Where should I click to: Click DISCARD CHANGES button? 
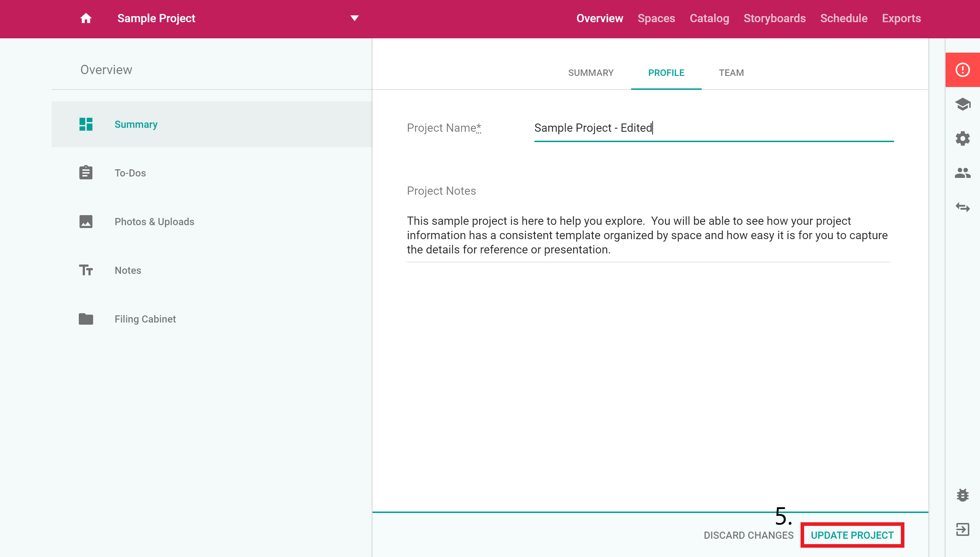(749, 535)
